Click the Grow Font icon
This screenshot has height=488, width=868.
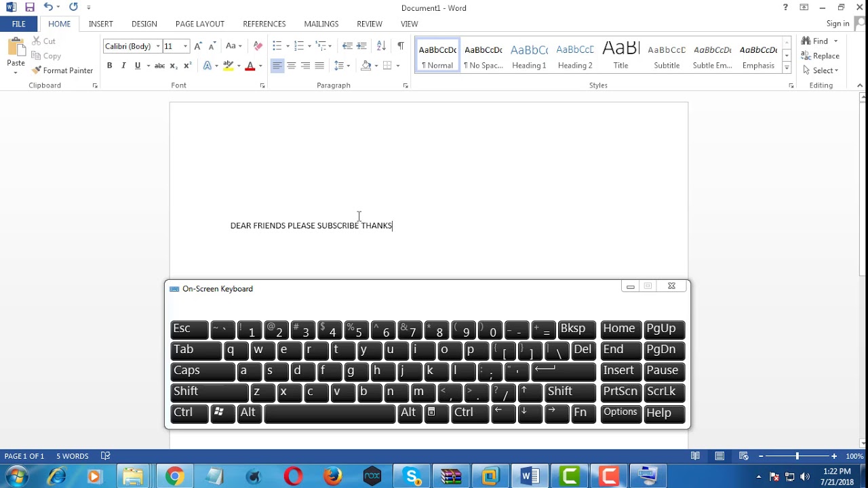tap(198, 46)
